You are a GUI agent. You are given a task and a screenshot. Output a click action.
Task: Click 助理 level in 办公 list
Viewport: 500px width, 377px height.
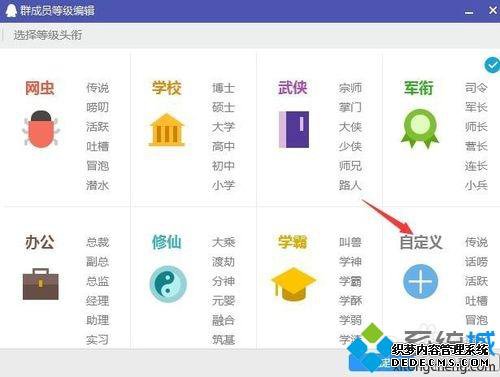coord(97,320)
